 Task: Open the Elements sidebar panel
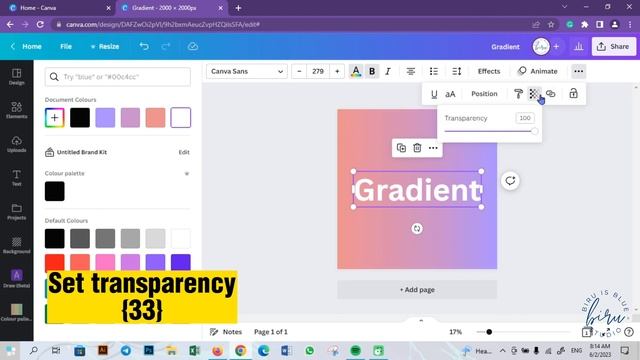pyautogui.click(x=16, y=110)
